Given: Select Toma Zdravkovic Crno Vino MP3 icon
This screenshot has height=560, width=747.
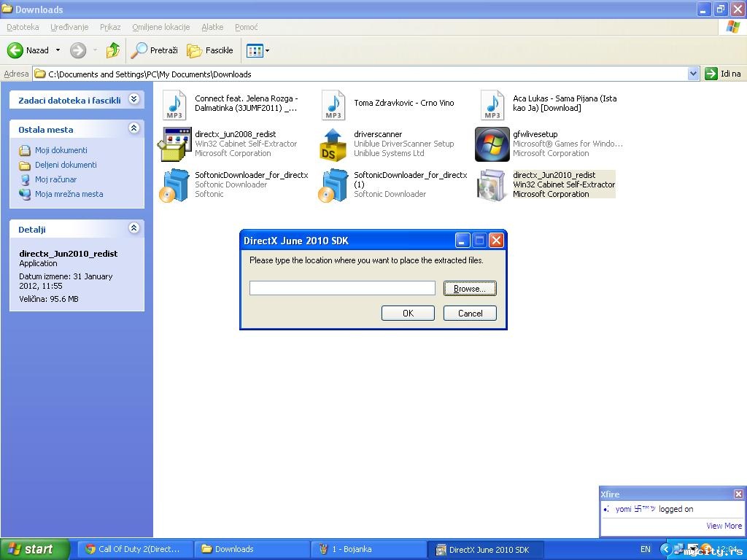Looking at the screenshot, I should (x=333, y=105).
